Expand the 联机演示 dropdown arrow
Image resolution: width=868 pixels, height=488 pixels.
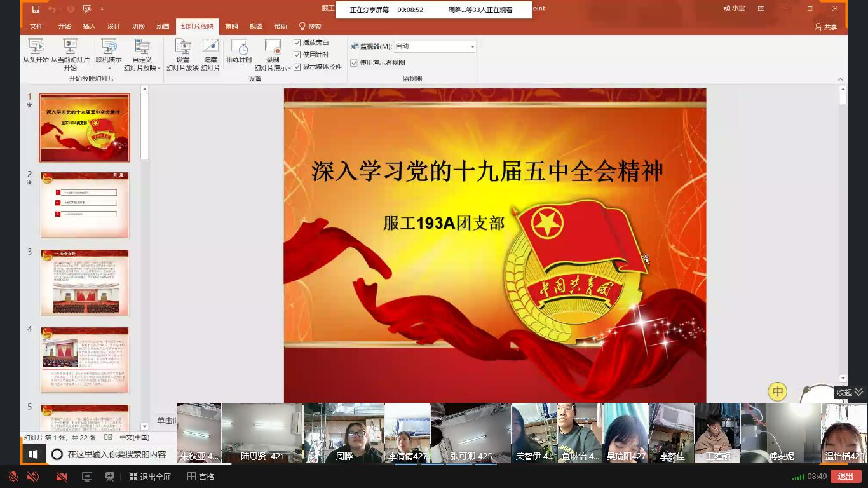[x=109, y=69]
